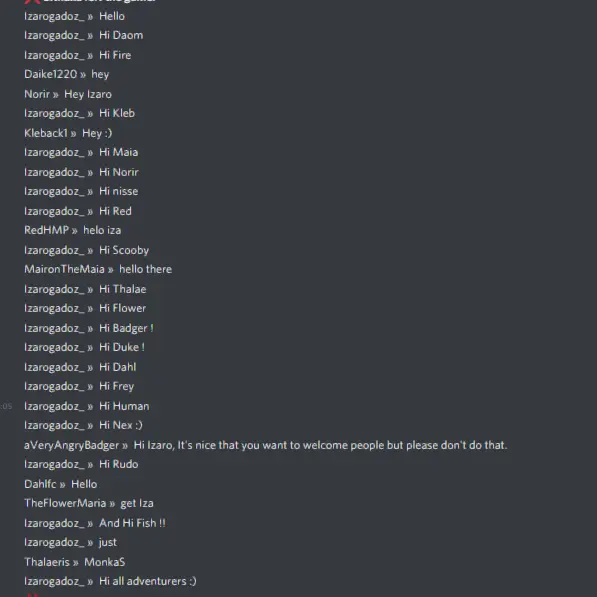Click the red icon below the last message
Viewport: 597px width, 597px height.
(33, 595)
